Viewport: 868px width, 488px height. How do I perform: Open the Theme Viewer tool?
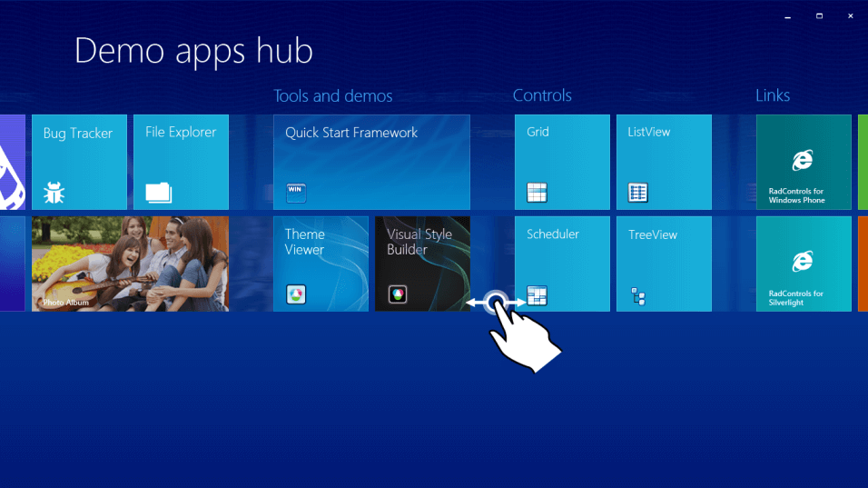pos(321,264)
